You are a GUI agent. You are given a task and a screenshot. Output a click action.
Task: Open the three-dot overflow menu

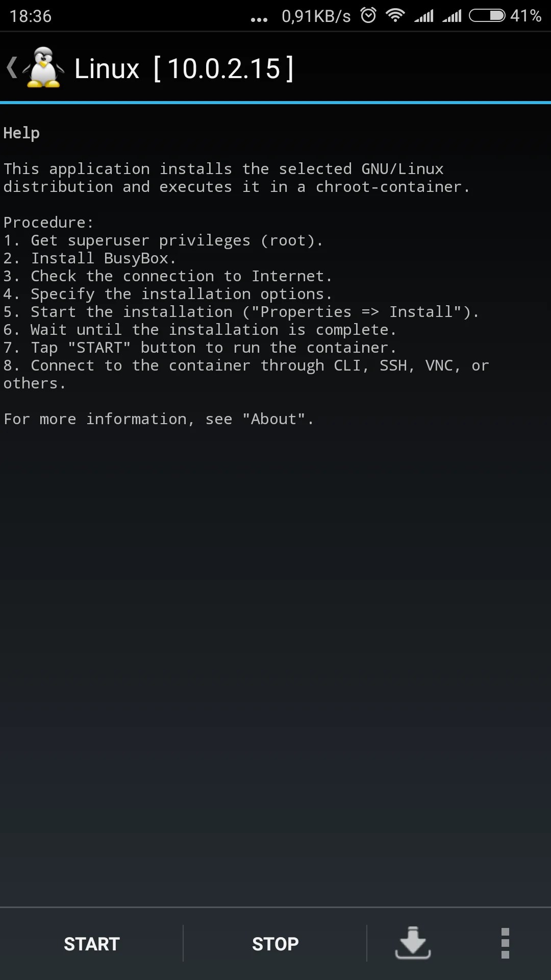point(505,943)
